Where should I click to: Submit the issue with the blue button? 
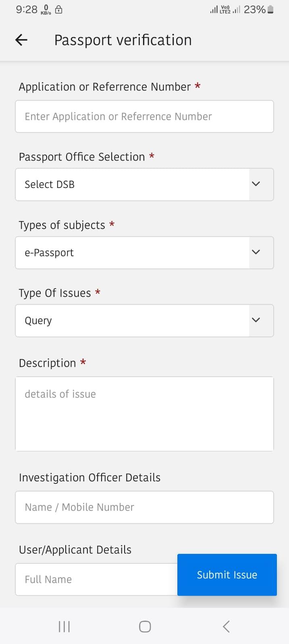tap(227, 574)
